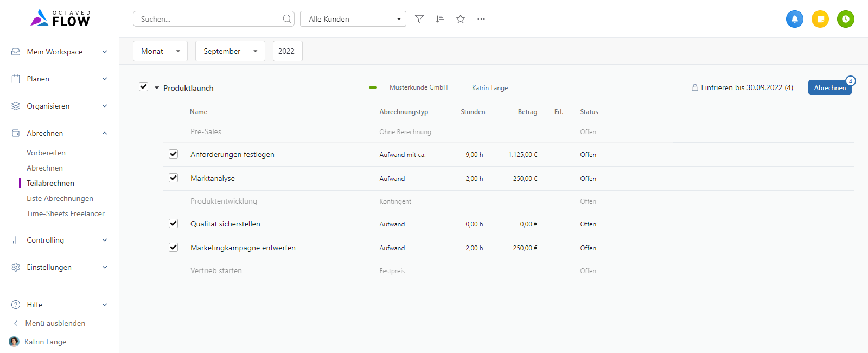Image resolution: width=868 pixels, height=353 pixels.
Task: Click the Organisieren layers icon
Action: click(x=16, y=106)
